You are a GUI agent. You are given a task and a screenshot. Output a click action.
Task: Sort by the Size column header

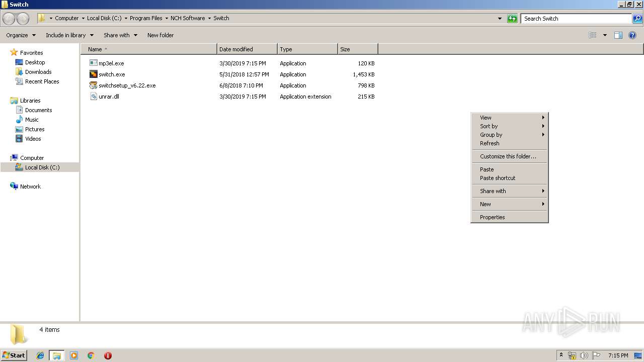[x=358, y=49]
